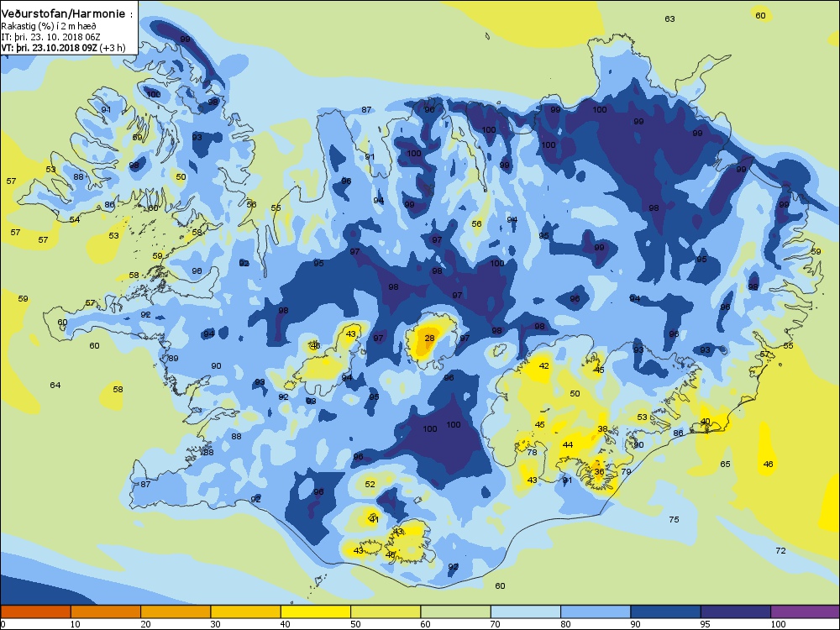Click the map value 78
The width and height of the screenshot is (840, 630).
tap(532, 452)
